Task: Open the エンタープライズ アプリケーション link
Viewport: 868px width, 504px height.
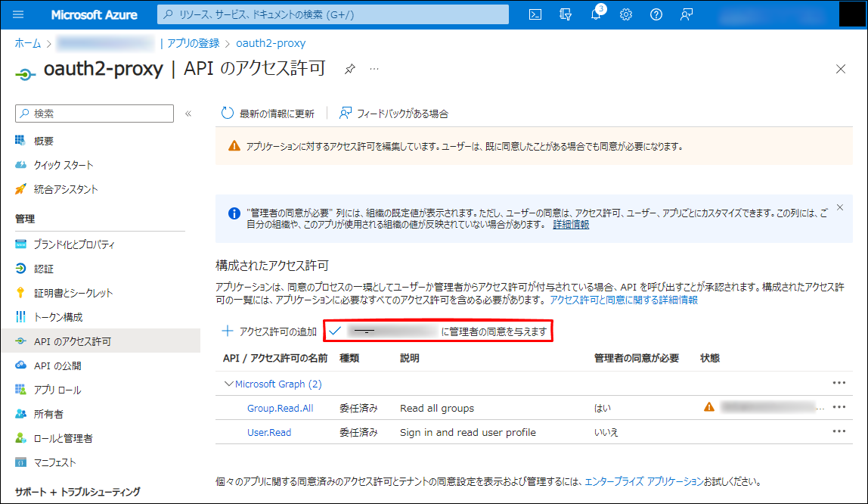Action: [x=644, y=481]
